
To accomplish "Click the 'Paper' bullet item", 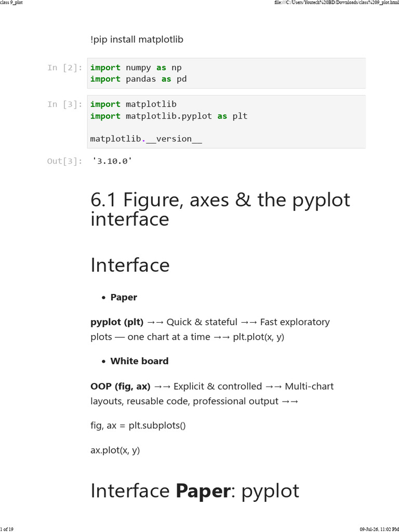I will (124, 297).
